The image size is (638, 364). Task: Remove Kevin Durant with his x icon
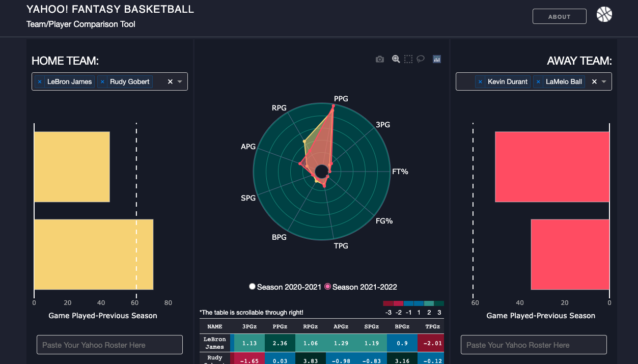480,81
